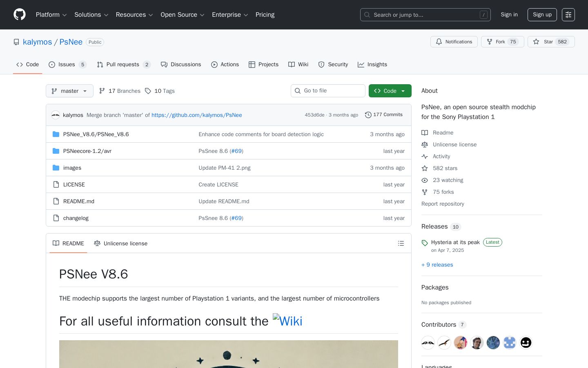Expand the Solutions menu
This screenshot has width=588, height=368.
[91, 15]
